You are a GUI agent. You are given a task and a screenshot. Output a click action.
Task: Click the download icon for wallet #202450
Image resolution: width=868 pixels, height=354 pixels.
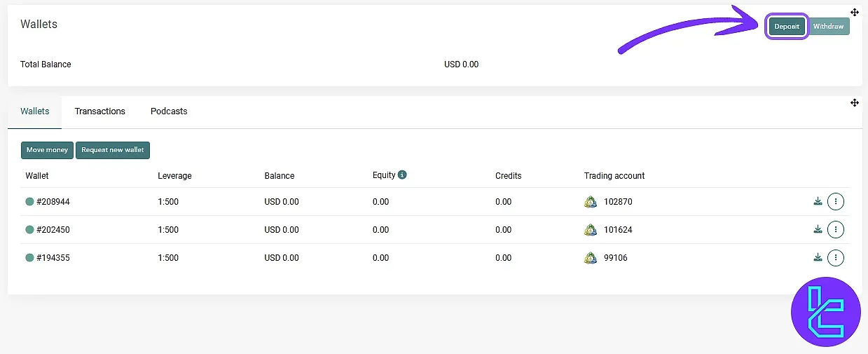[x=817, y=230]
